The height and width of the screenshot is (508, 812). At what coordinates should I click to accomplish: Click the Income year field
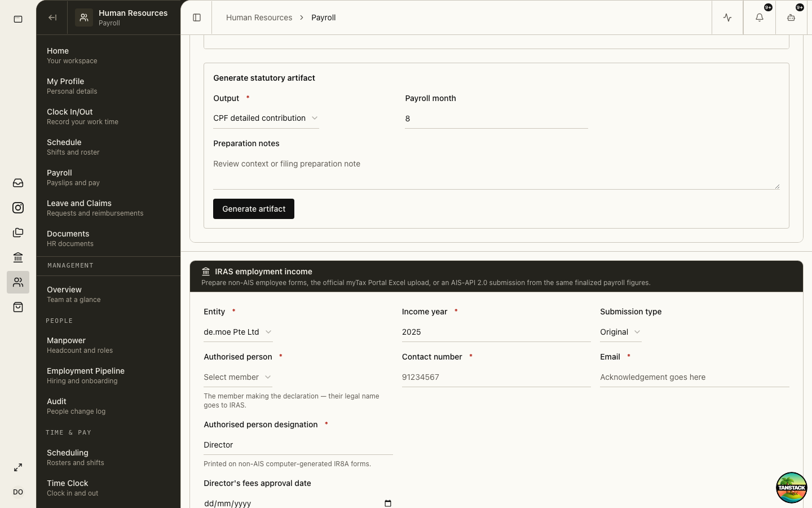click(x=496, y=332)
